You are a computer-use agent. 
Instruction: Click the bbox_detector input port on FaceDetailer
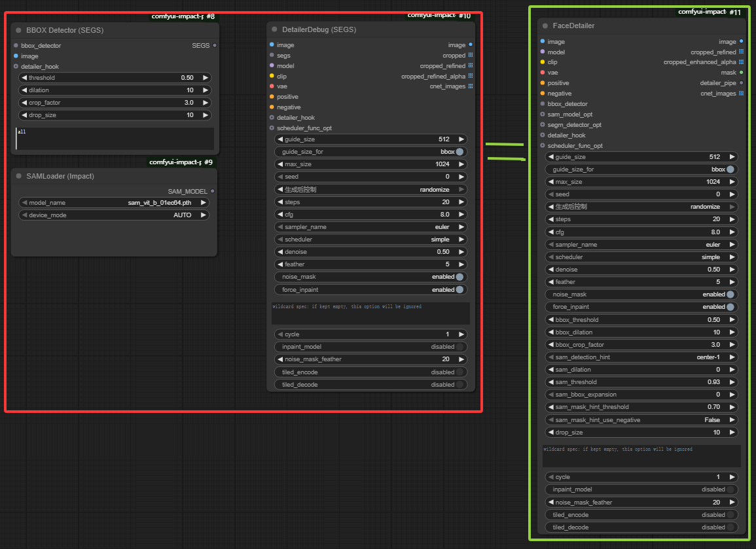543,104
